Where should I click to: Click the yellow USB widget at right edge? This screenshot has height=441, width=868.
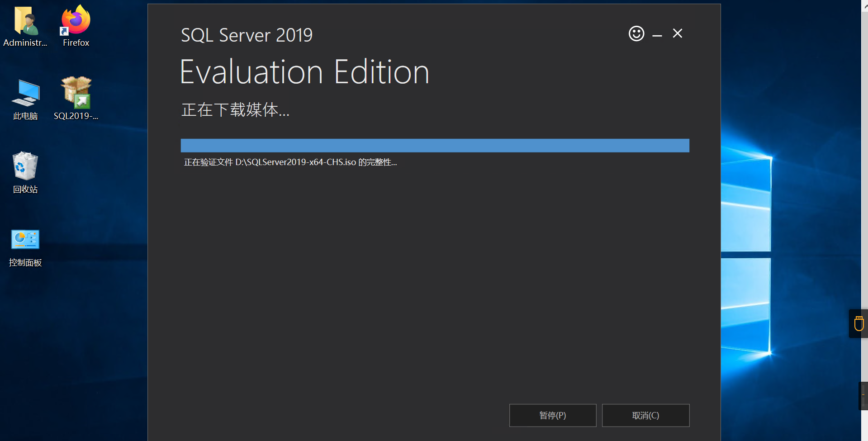tap(859, 323)
